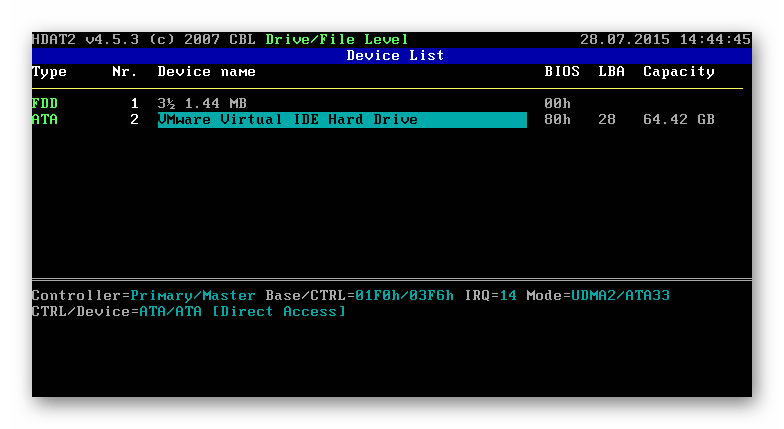Click the Type column header
The width and height of the screenshot is (784, 429).
coord(49,72)
